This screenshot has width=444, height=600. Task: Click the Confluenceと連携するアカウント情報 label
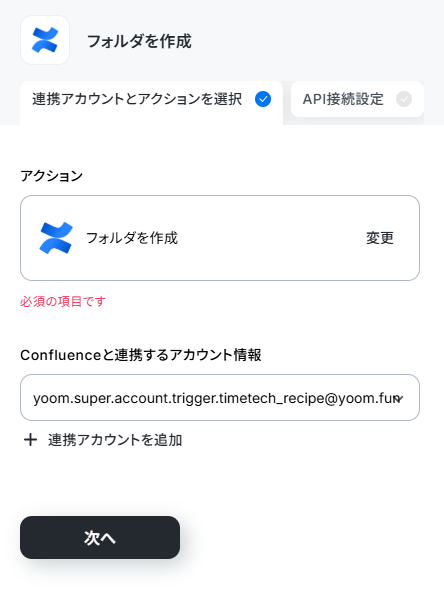coord(140,355)
